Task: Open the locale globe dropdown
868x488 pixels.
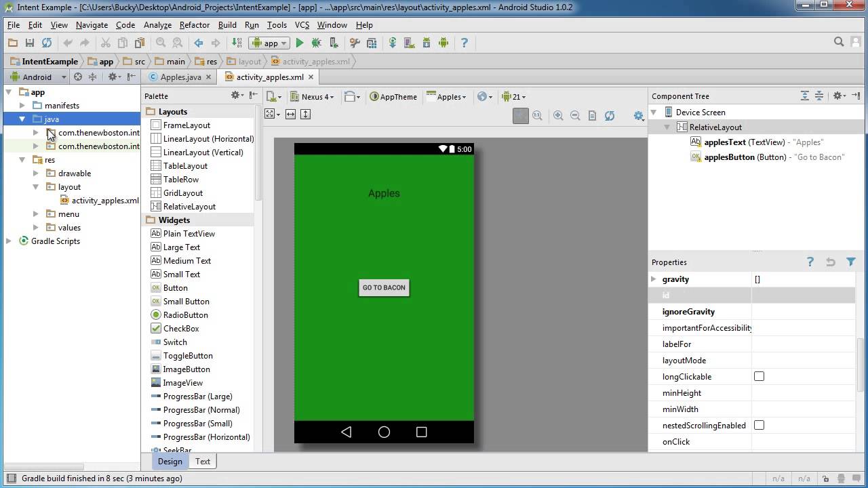Action: 484,97
